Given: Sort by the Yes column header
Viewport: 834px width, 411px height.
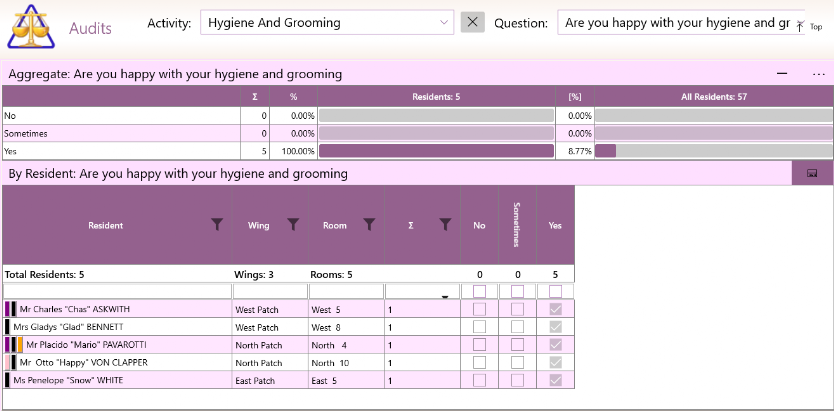Looking at the screenshot, I should point(555,225).
